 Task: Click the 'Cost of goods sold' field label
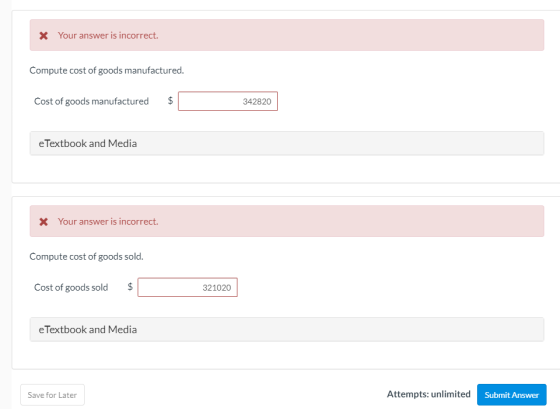point(71,287)
